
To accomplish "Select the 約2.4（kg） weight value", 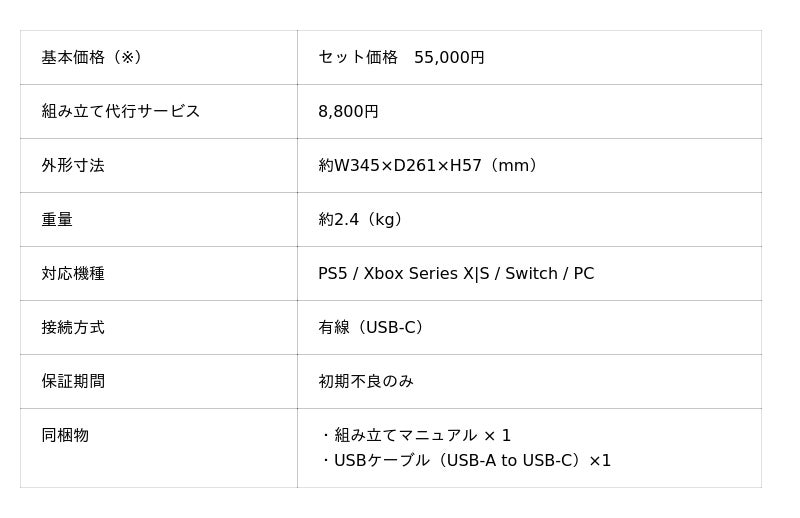I will [x=364, y=220].
